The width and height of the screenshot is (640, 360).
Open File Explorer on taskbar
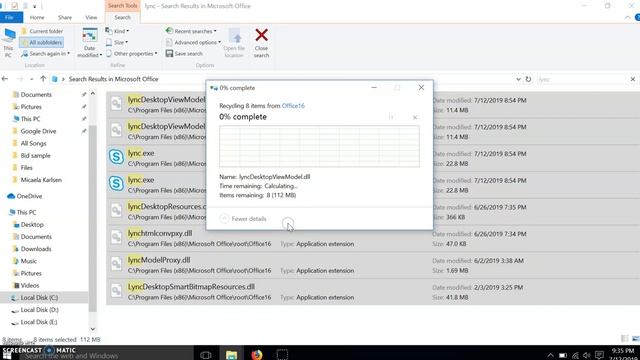pos(231,354)
